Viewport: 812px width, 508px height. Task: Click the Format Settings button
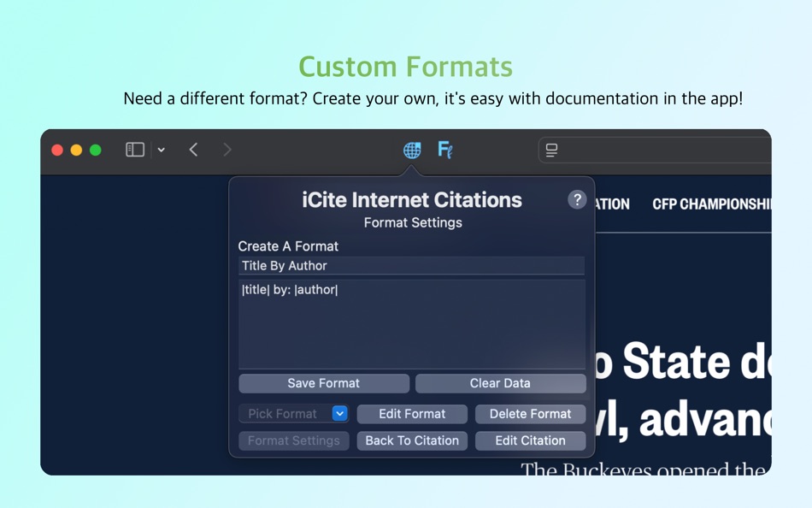[294, 440]
